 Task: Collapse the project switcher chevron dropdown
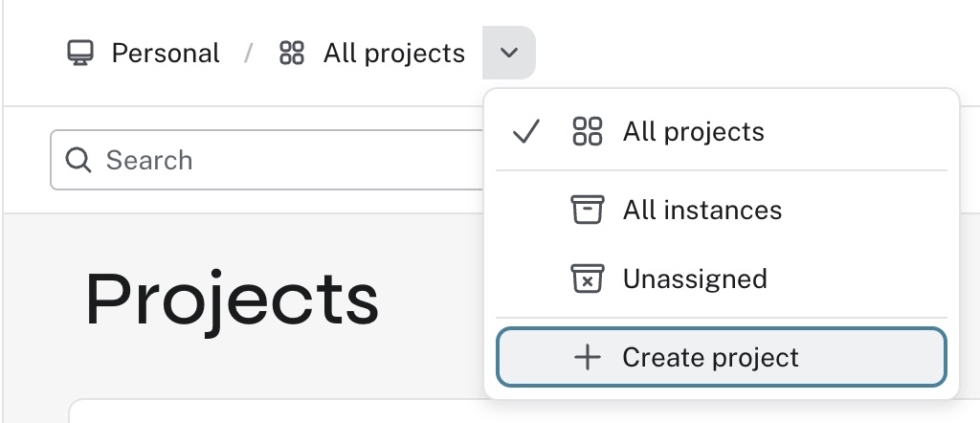[x=509, y=53]
